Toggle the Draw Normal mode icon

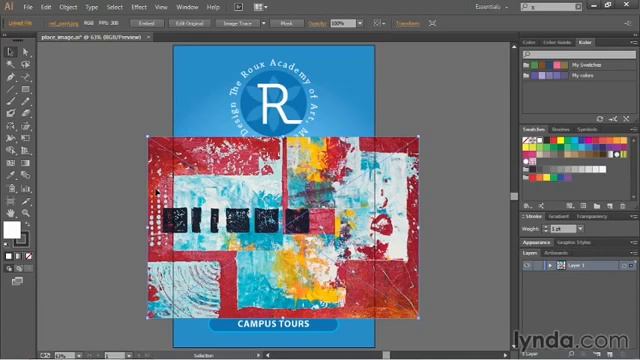9,269
